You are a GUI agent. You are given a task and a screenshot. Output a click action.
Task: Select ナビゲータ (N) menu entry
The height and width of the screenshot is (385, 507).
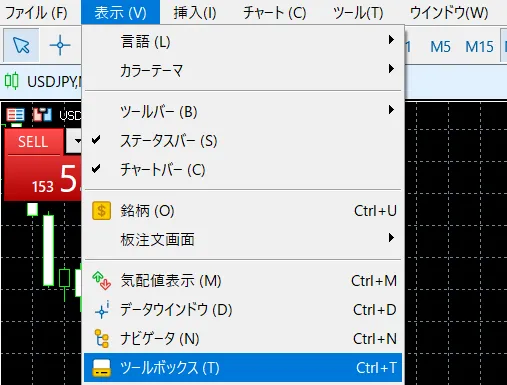243,339
